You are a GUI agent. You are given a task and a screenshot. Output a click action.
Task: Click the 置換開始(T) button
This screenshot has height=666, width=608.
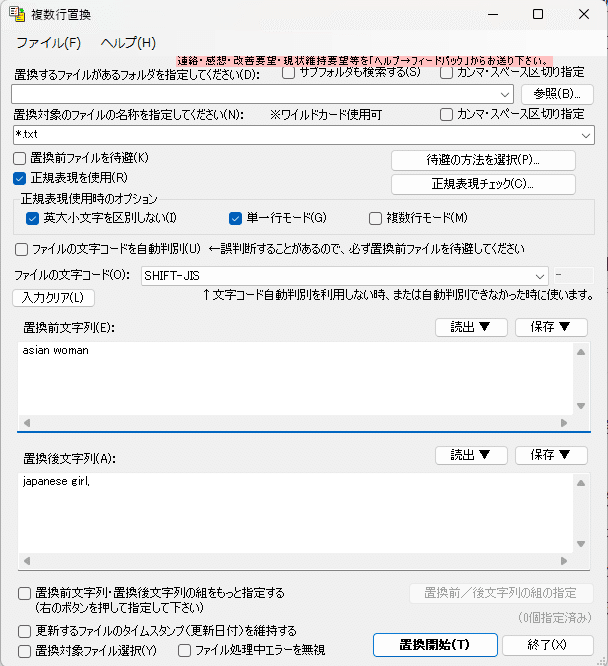[x=435, y=645]
